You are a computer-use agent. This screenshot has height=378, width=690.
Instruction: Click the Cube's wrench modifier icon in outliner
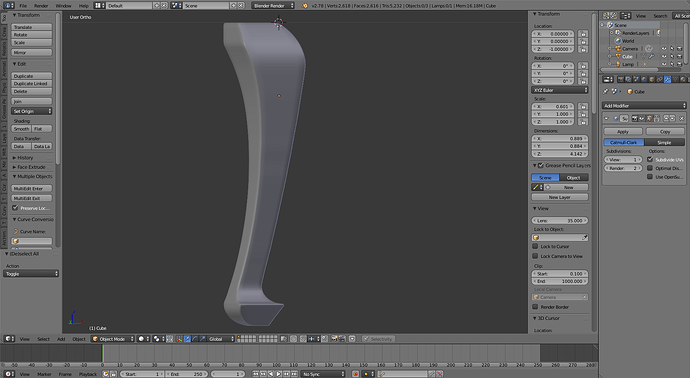tap(652, 56)
